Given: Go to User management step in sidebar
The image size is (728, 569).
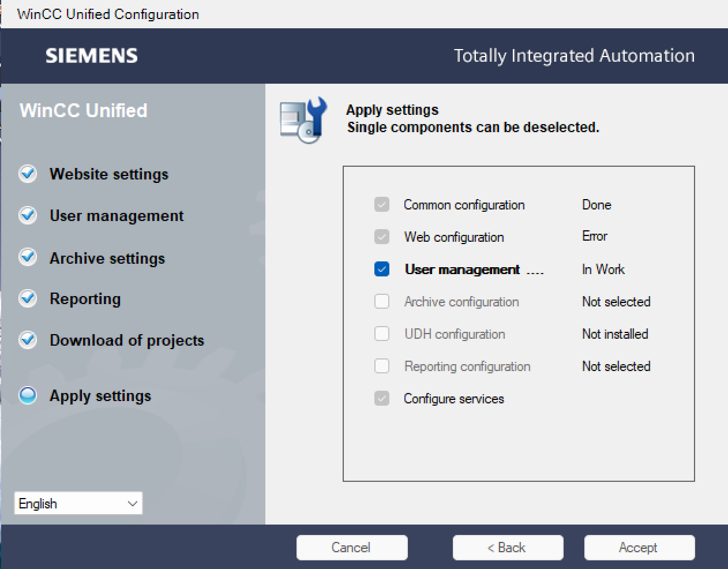Looking at the screenshot, I should [117, 216].
